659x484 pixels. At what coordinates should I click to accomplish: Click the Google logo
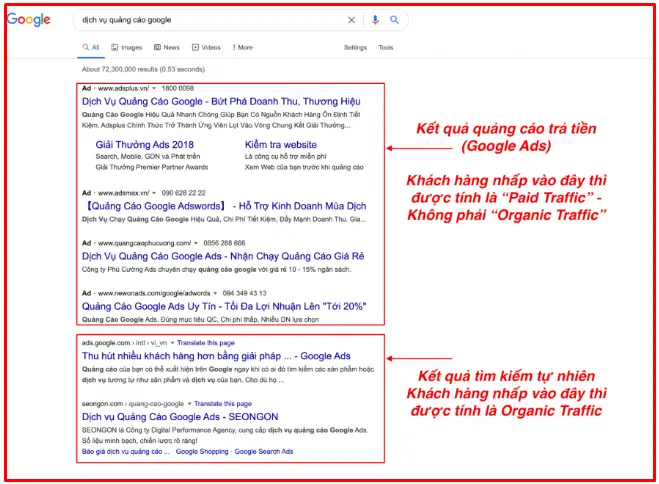coord(29,19)
